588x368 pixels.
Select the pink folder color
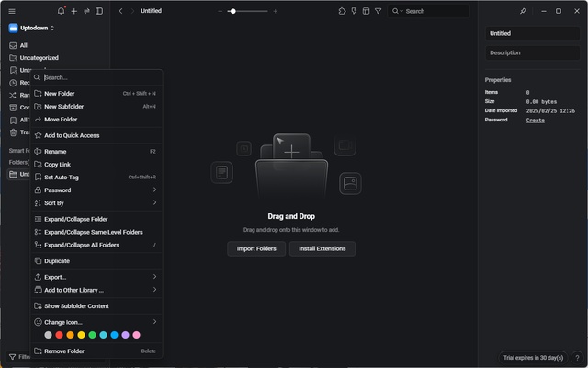point(137,335)
